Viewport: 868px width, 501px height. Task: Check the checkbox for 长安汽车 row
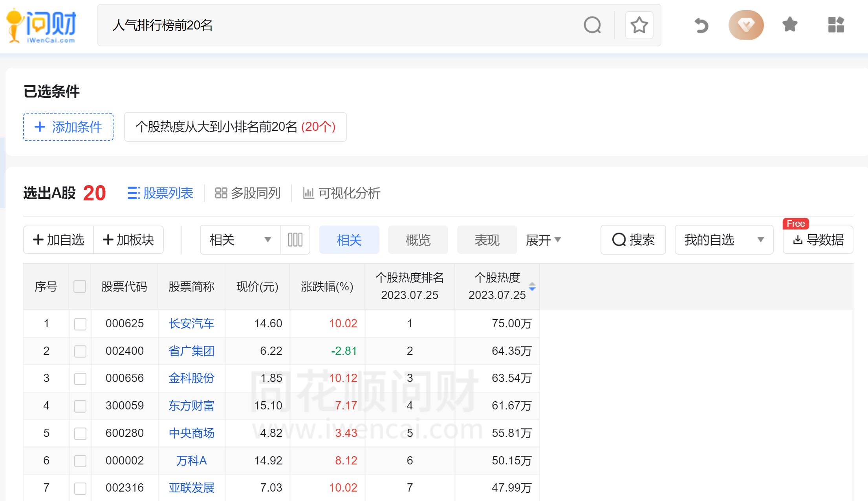80,323
